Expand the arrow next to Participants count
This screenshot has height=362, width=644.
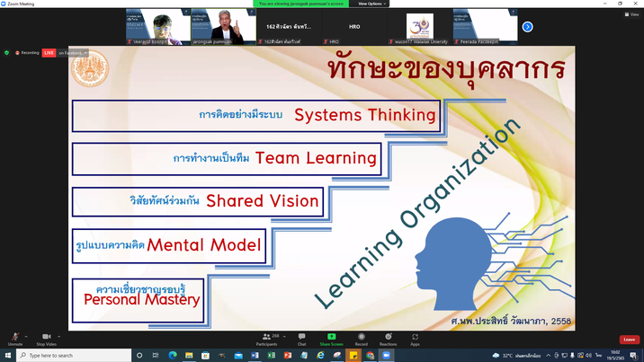point(284,337)
